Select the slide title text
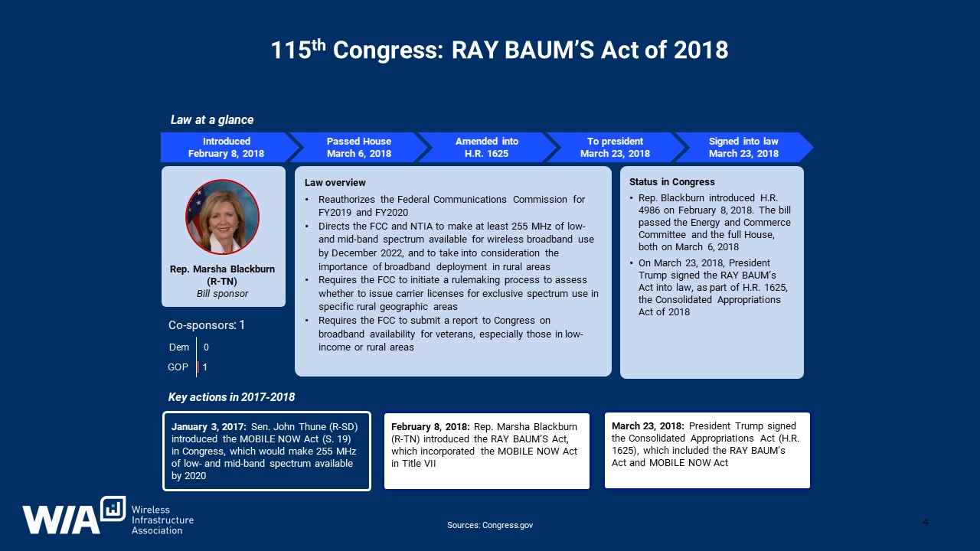This screenshot has width=980, height=551. tap(498, 49)
